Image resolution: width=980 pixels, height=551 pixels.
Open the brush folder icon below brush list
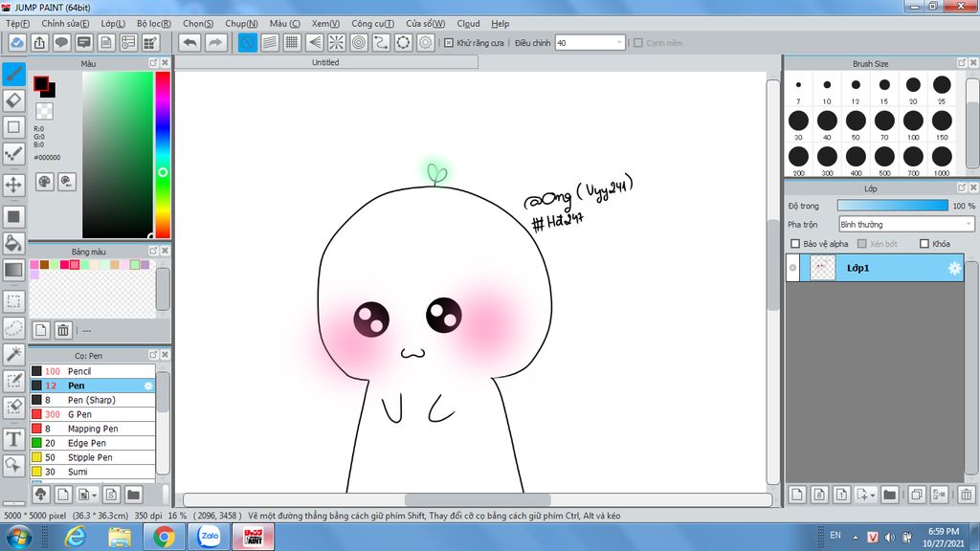tap(133, 495)
